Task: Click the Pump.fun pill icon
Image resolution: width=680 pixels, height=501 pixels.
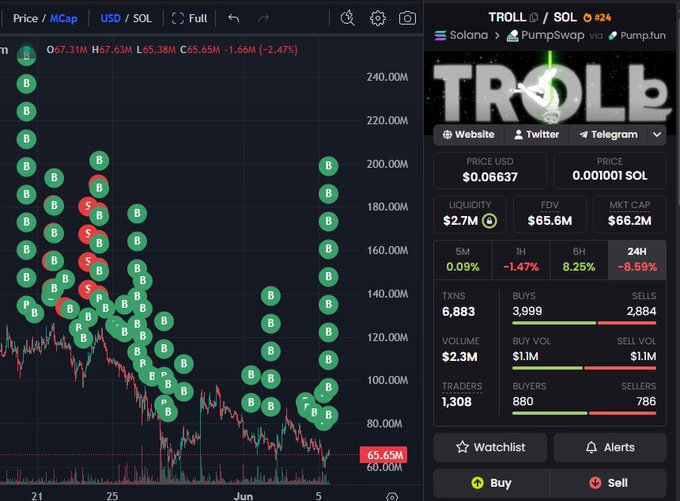Action: tap(613, 36)
